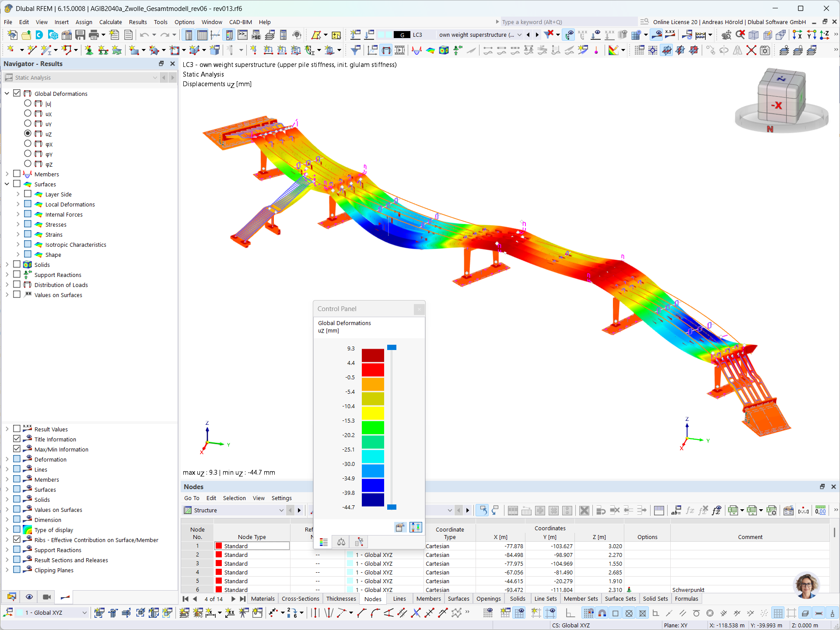The height and width of the screenshot is (630, 840).
Task: Open the Results menu
Action: 138,22
